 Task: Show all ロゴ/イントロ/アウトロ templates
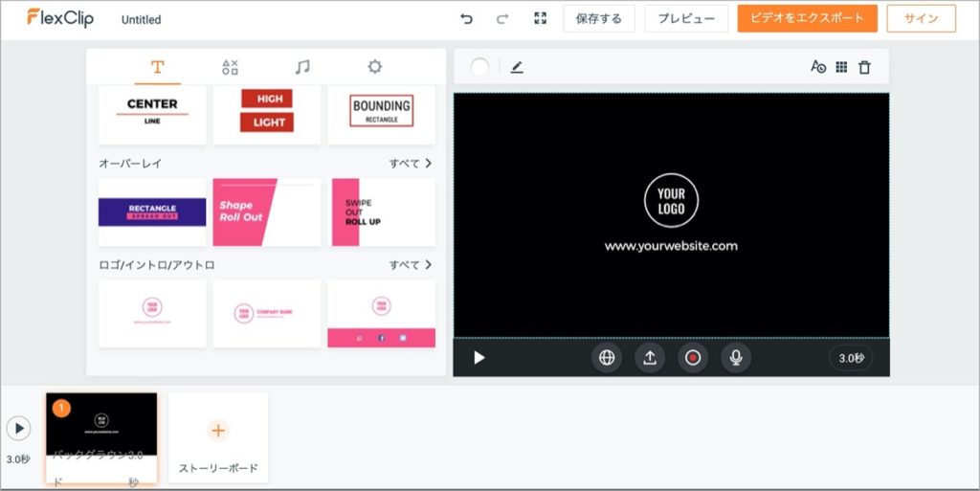click(x=411, y=265)
